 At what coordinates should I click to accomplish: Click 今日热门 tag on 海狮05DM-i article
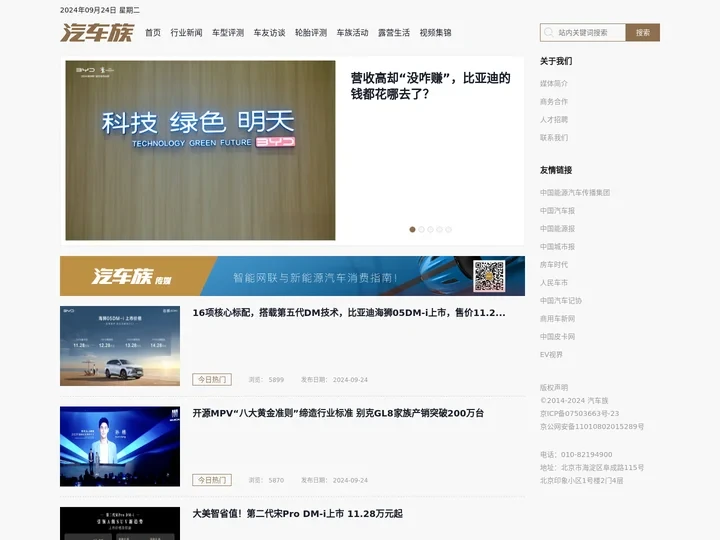[x=212, y=380]
